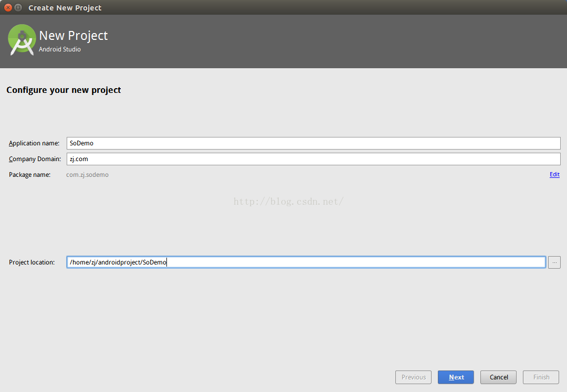567x392 pixels.
Task: Close the Create New Project window
Action: (x=8, y=7)
